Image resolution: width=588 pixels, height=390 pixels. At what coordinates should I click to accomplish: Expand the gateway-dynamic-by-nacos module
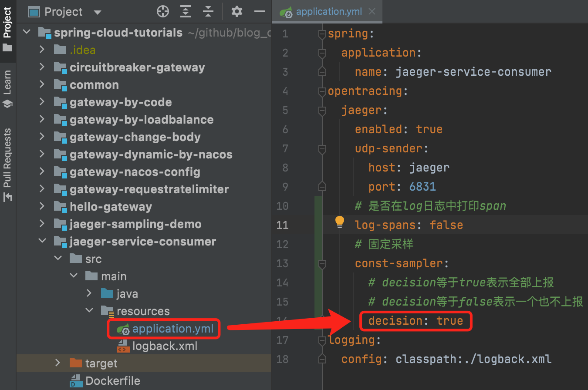42,155
